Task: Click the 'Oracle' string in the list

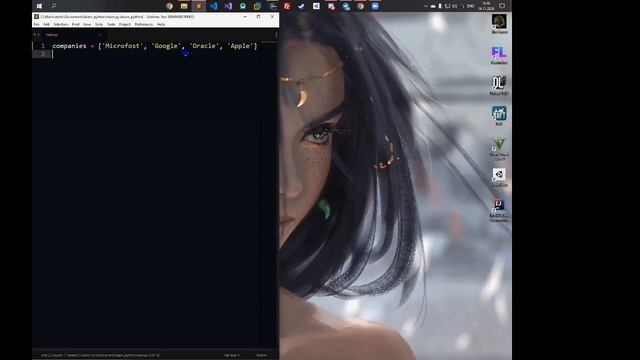Action: click(x=203, y=46)
